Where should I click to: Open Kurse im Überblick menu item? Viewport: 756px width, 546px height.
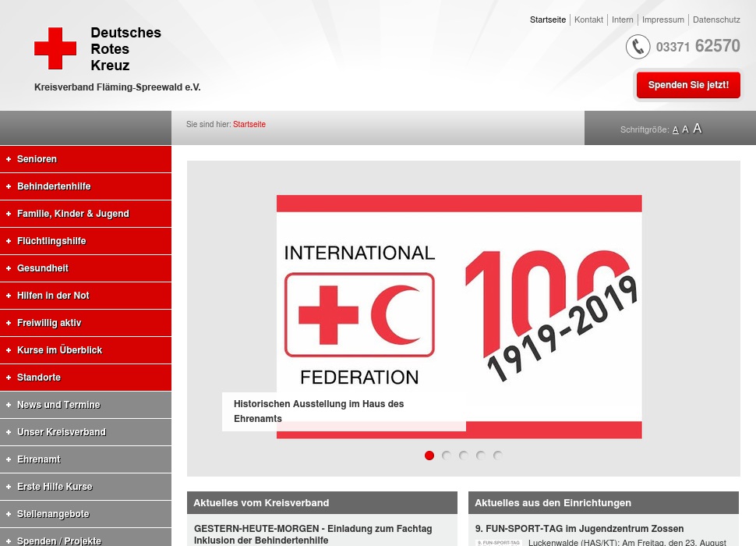tap(59, 350)
